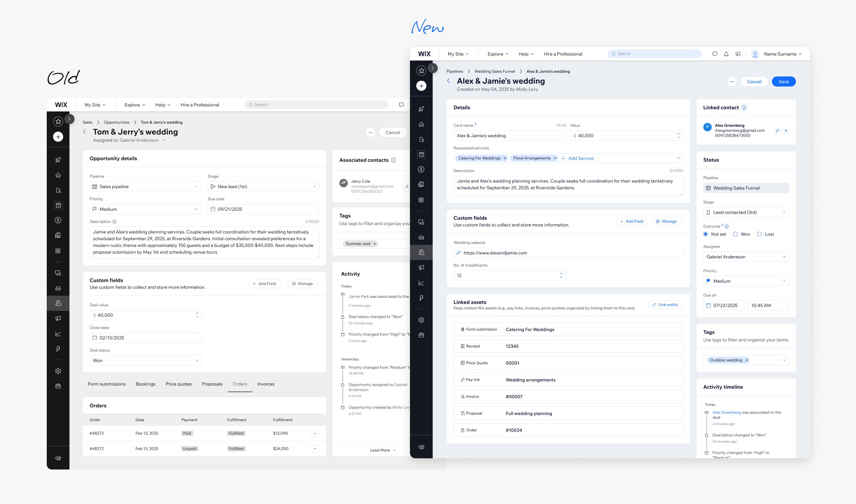The width and height of the screenshot is (856, 504).
Task: Select the Not set outcome radio button
Action: (706, 234)
